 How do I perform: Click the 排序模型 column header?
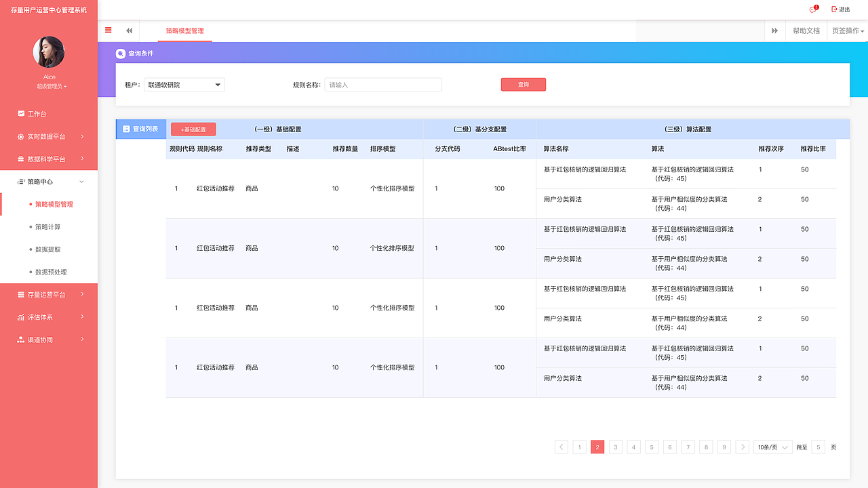coord(382,148)
